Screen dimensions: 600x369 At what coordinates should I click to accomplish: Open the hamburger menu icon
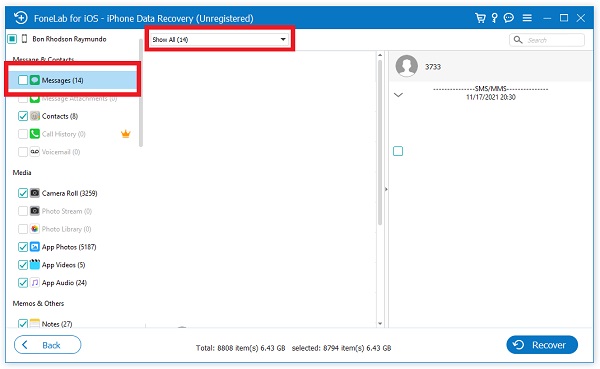527,18
